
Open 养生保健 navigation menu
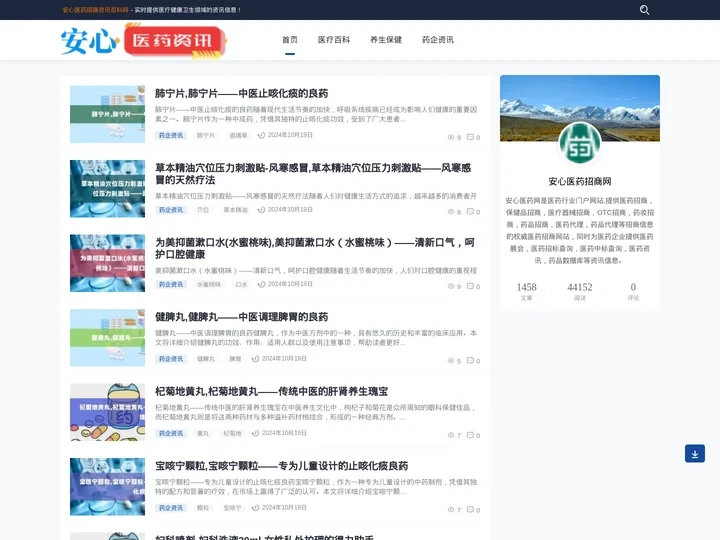pos(386,40)
